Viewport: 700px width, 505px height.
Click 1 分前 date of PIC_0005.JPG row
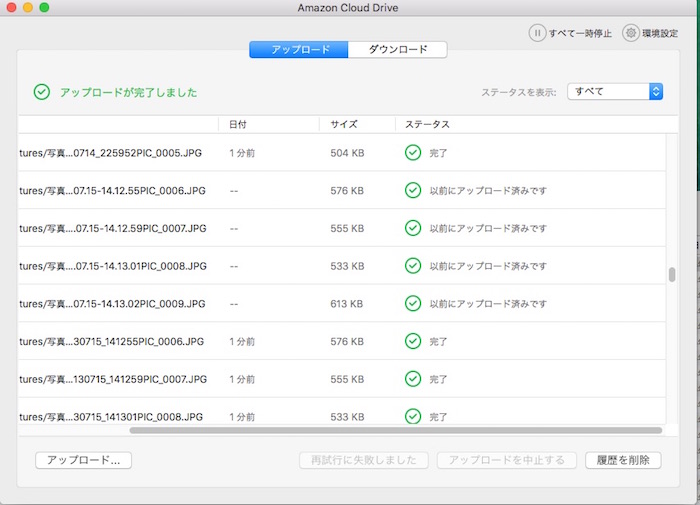pos(242,153)
